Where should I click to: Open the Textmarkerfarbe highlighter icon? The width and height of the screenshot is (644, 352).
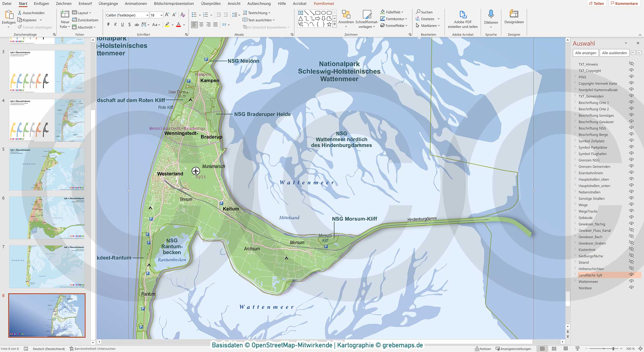tap(167, 25)
